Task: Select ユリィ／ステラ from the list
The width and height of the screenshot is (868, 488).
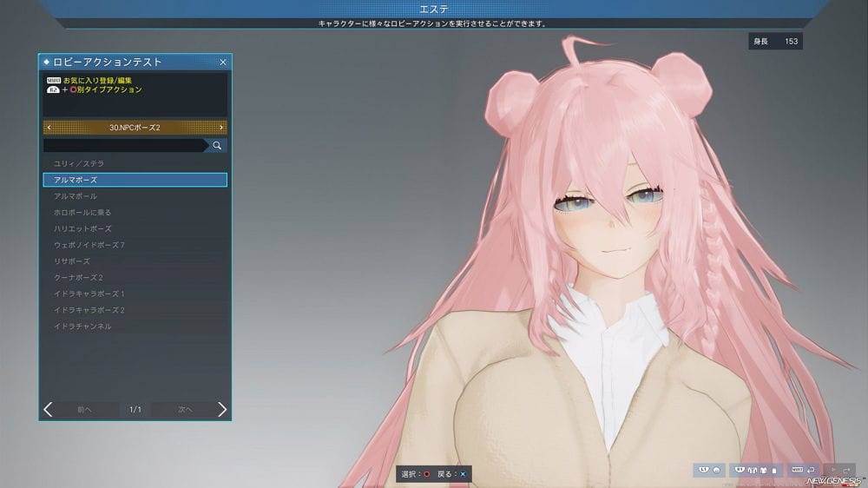Action: pos(135,163)
